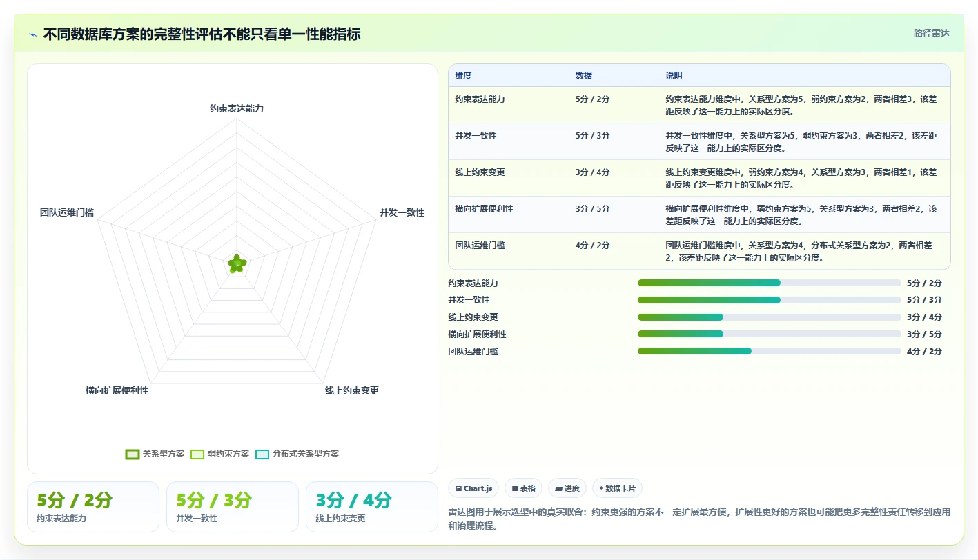Click the Chart.js chip
This screenshot has width=978, height=560.
click(473, 488)
